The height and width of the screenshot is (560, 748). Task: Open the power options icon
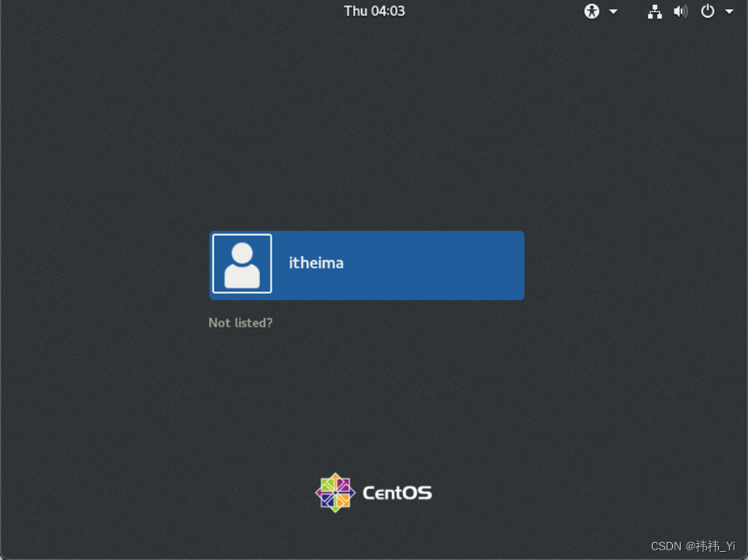coord(707,11)
